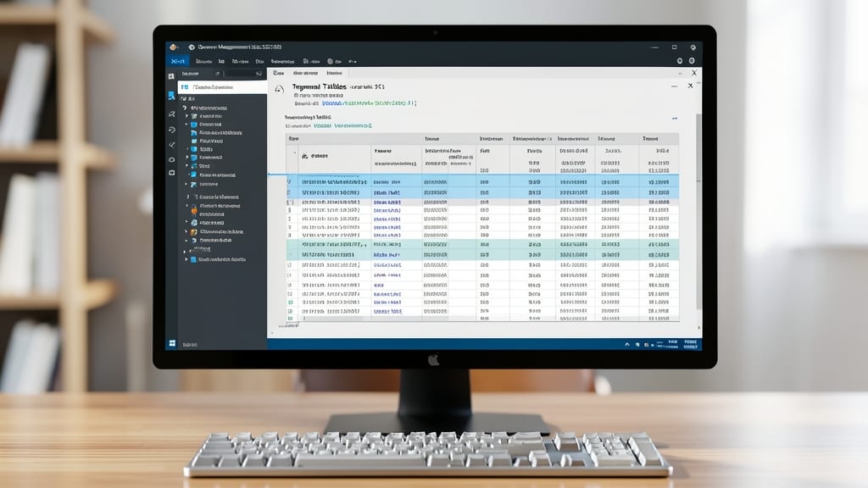Image resolution: width=868 pixels, height=488 pixels.
Task: Open the person icon in left activity bar
Action: [171, 114]
